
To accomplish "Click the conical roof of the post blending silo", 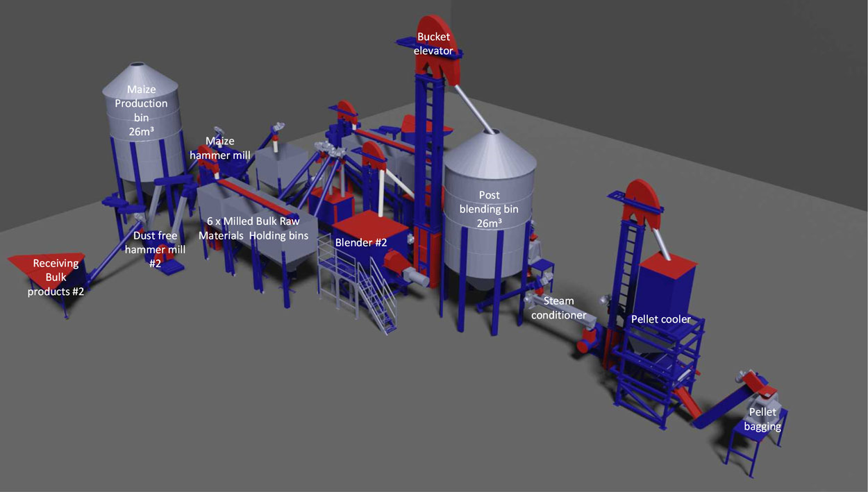I will (x=491, y=153).
